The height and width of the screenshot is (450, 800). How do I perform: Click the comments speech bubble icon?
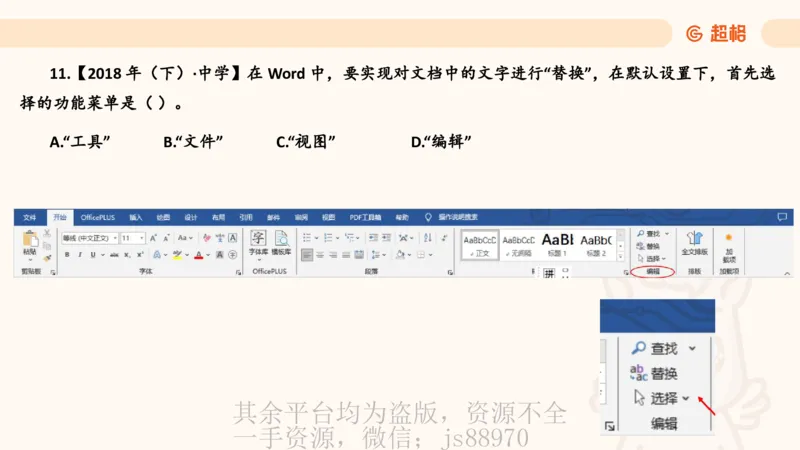coord(782,217)
